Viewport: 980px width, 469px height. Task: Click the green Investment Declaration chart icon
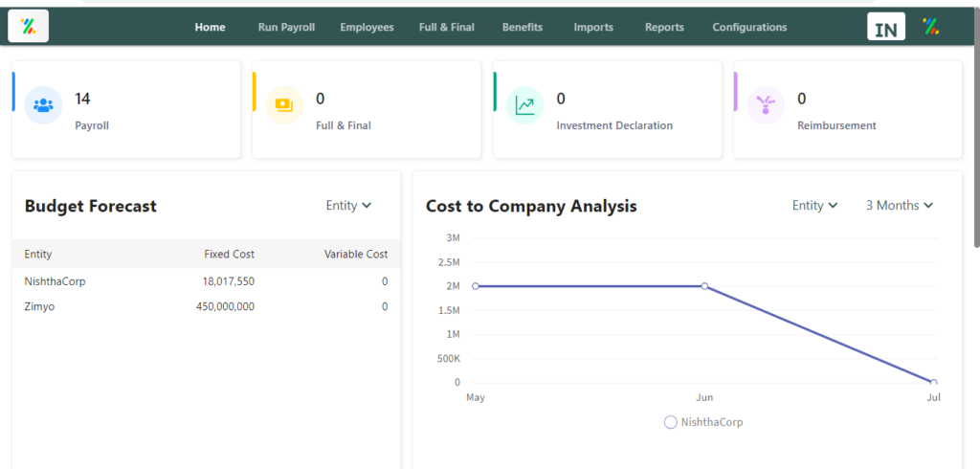pos(525,105)
